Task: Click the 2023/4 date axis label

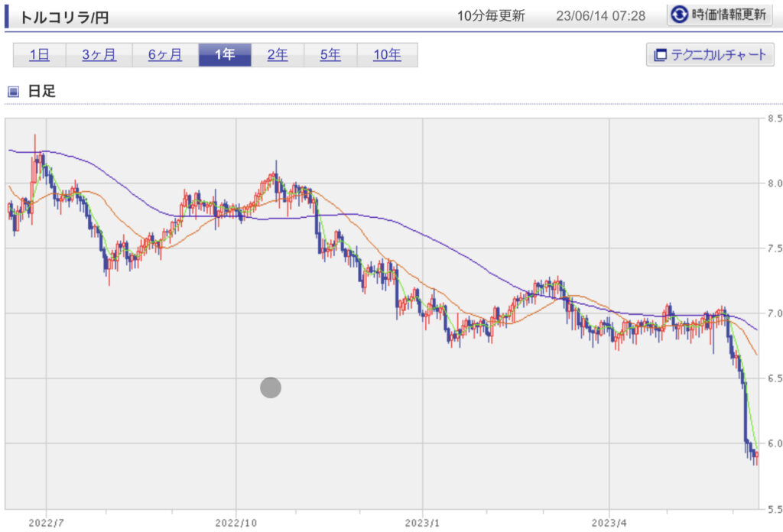Action: (609, 522)
